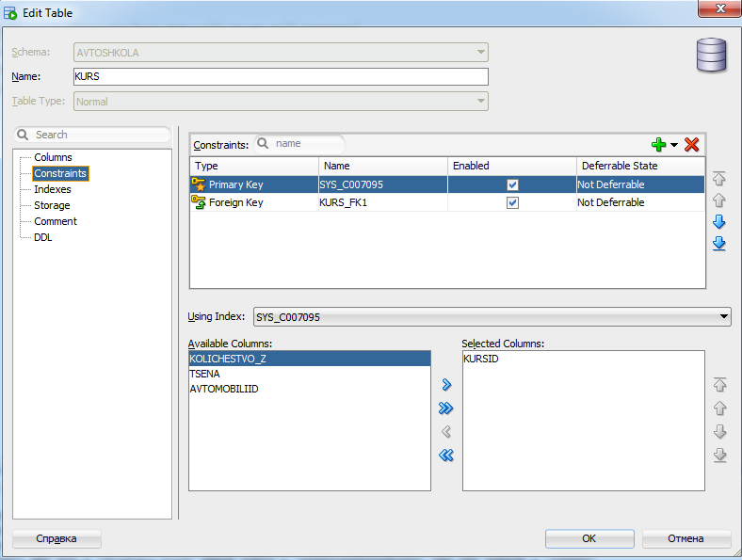Click the database cylinder icon
742x560 pixels.
[711, 55]
